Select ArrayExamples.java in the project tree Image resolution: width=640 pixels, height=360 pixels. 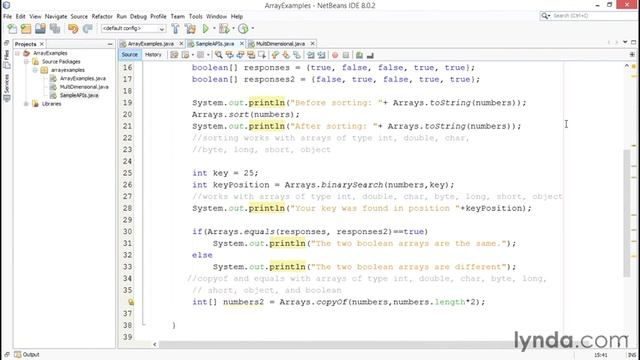pos(83,78)
